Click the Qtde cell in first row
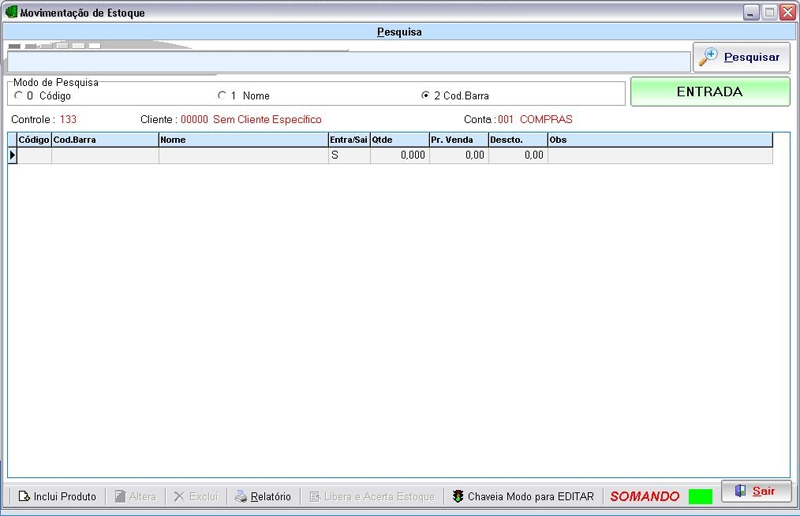Image resolution: width=800 pixels, height=516 pixels. 399,156
